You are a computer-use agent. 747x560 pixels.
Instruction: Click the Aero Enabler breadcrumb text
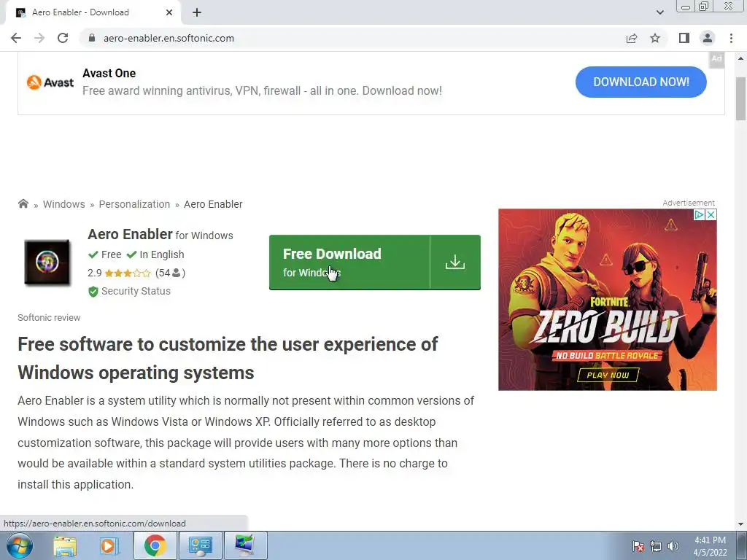(x=213, y=204)
